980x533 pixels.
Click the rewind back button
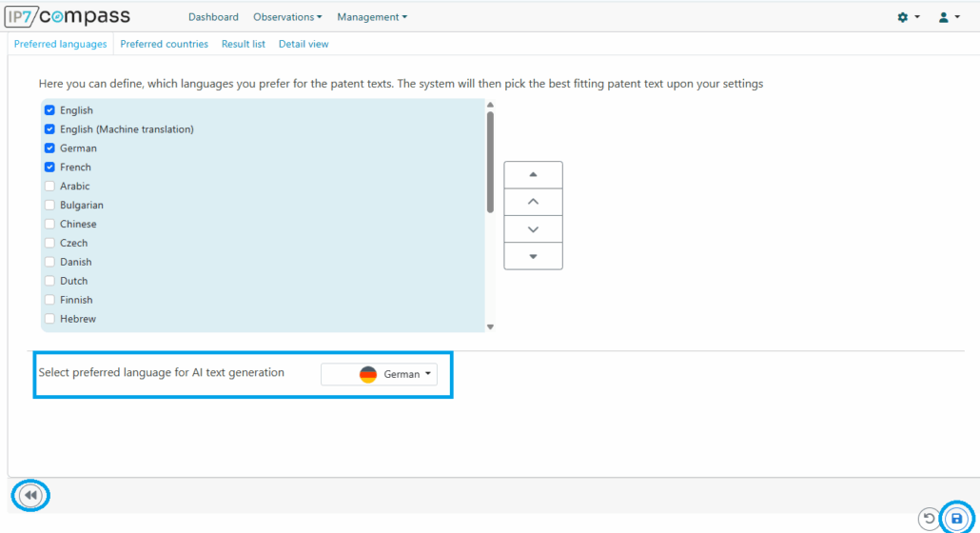coord(30,496)
